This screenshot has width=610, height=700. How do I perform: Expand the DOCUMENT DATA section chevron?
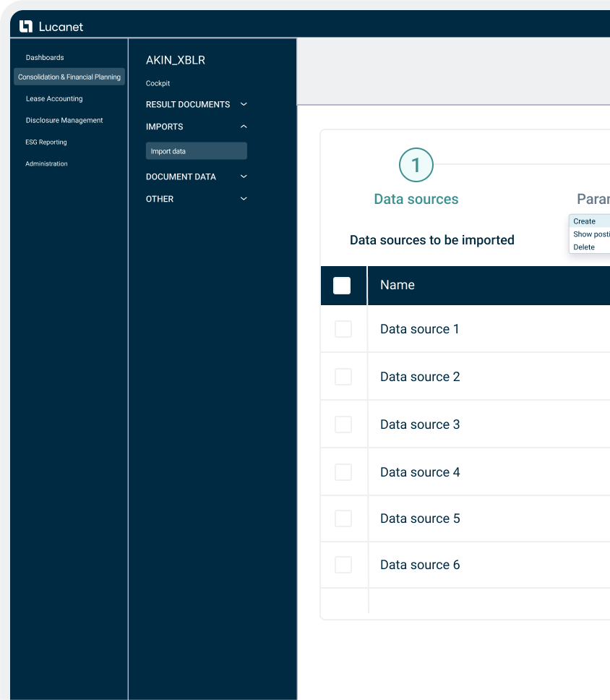[x=244, y=176]
